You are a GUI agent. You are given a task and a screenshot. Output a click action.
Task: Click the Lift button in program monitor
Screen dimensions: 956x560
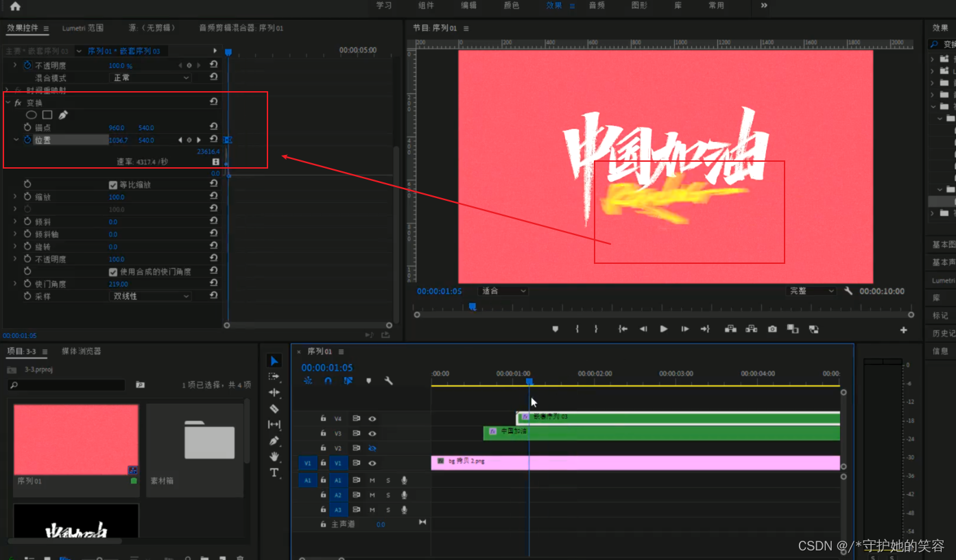click(731, 329)
